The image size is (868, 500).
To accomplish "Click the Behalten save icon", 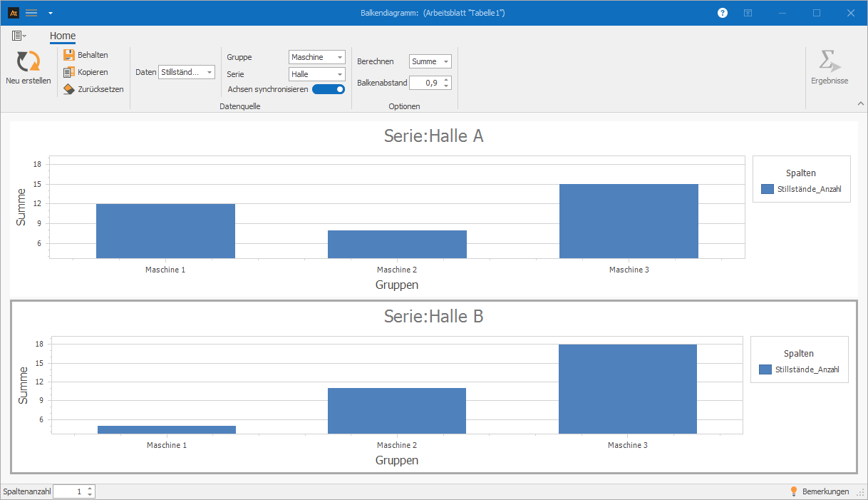I will 69,55.
